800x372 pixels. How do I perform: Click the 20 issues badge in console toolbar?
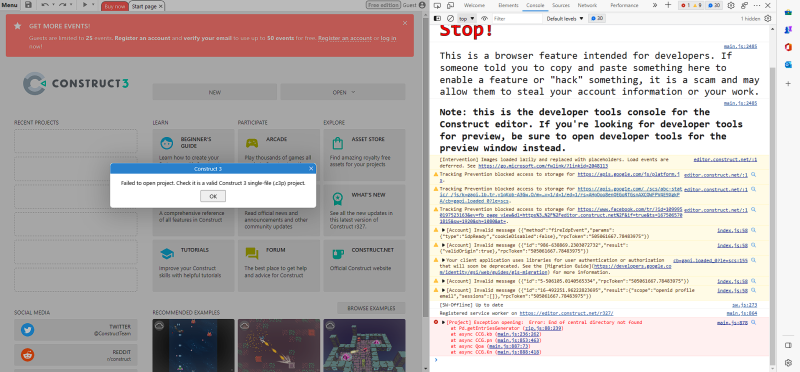597,18
